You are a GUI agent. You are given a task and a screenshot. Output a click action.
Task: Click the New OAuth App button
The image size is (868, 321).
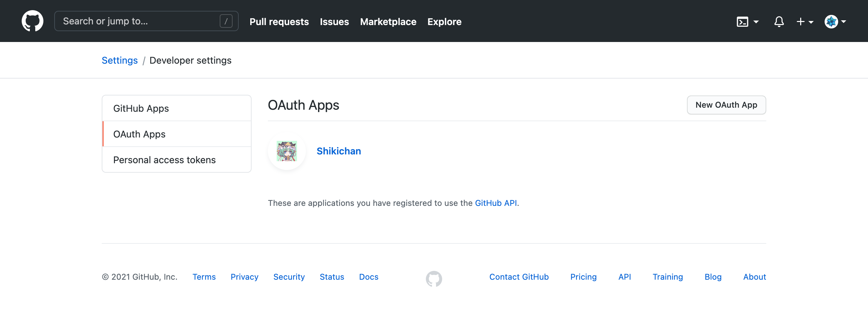pos(726,105)
